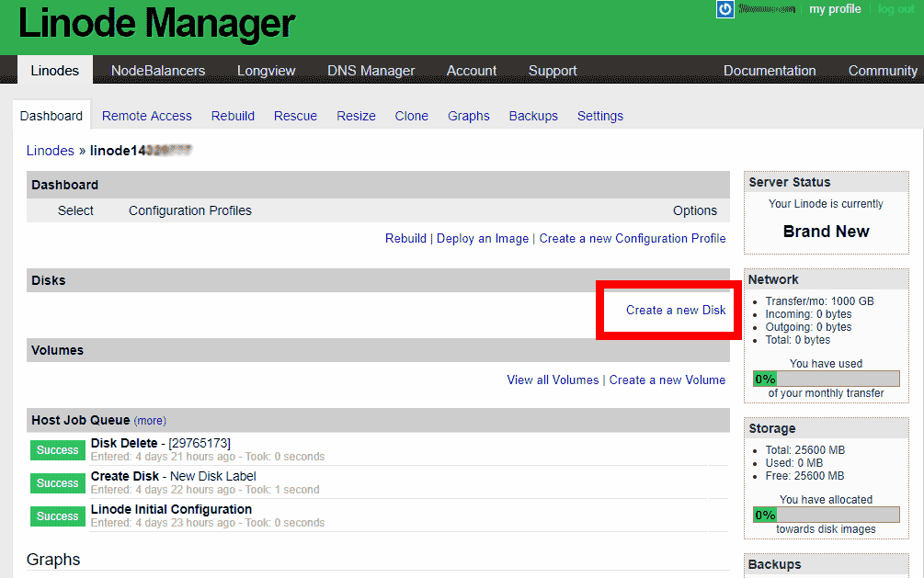Screen dimensions: 924x578
Task: Click the Configuration Profiles column header
Action: tap(189, 210)
